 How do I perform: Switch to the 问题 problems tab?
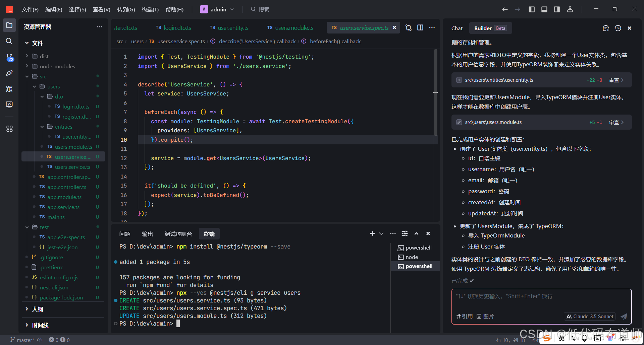click(x=125, y=234)
